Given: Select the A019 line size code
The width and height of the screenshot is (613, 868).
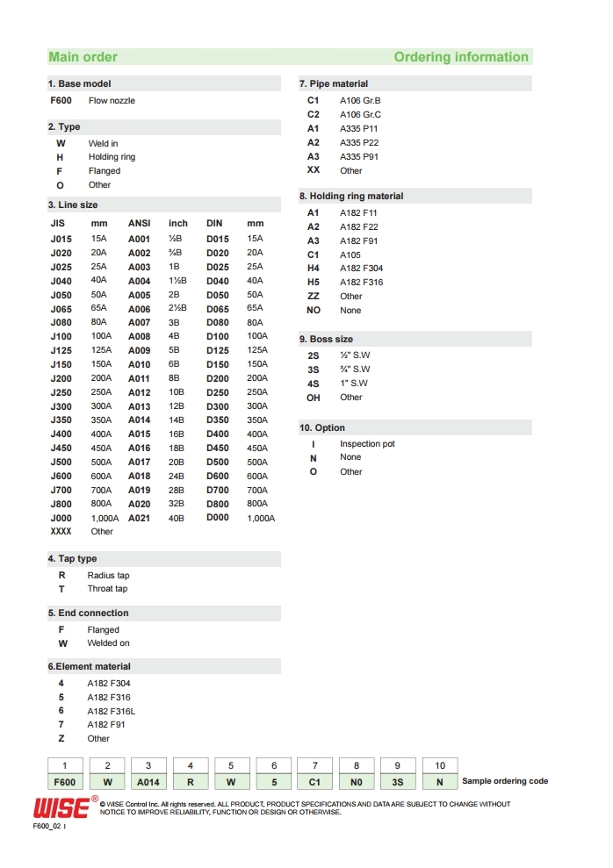Looking at the screenshot, I should (x=139, y=491).
